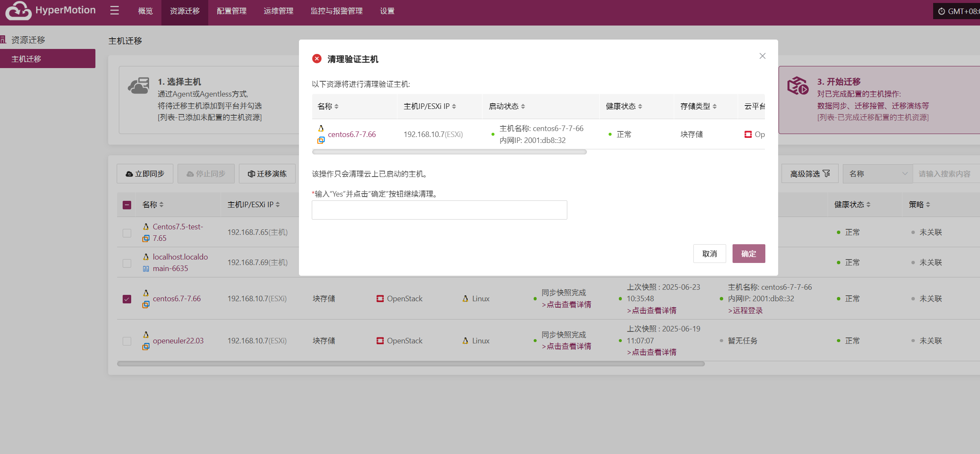The width and height of the screenshot is (980, 454).
Task: Click the Linux OS icon in the centos6.7-7.66 row
Action: (465, 299)
